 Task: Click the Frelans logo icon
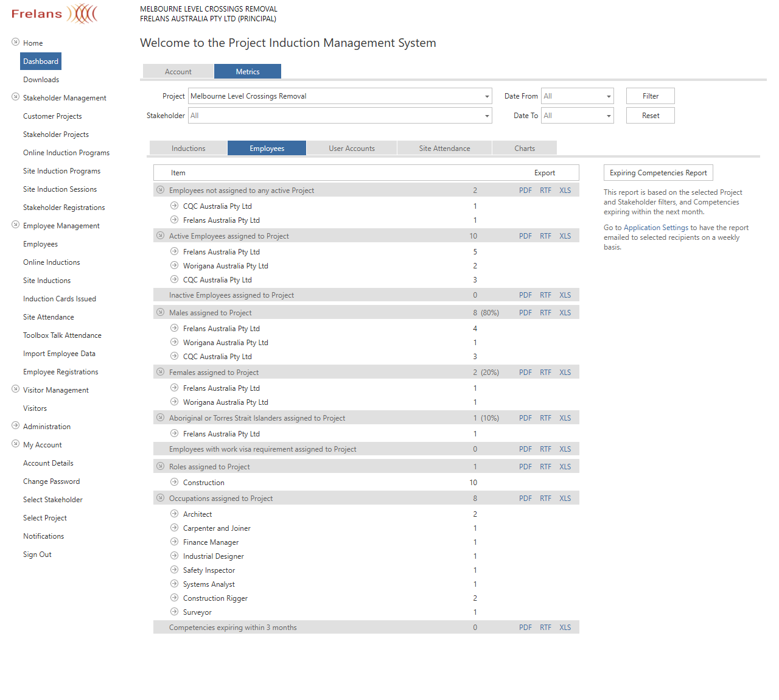(82, 13)
